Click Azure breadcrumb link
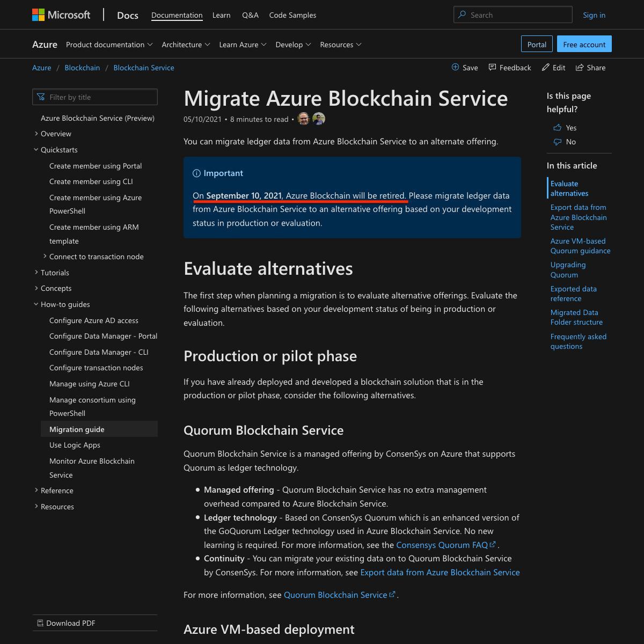Image resolution: width=644 pixels, height=644 pixels. point(42,68)
